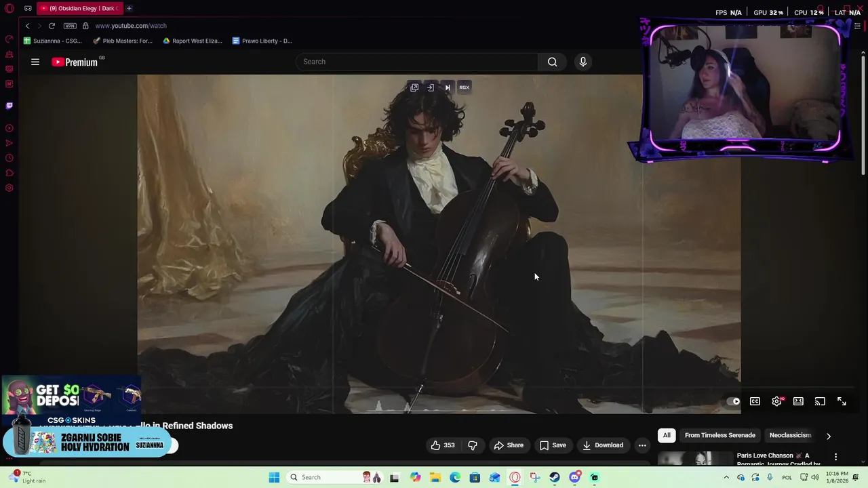Share the video via Share button

click(x=509, y=445)
